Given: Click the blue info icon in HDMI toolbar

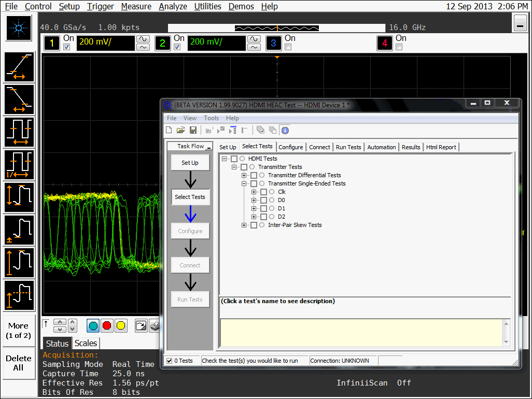Looking at the screenshot, I should pyautogui.click(x=285, y=130).
